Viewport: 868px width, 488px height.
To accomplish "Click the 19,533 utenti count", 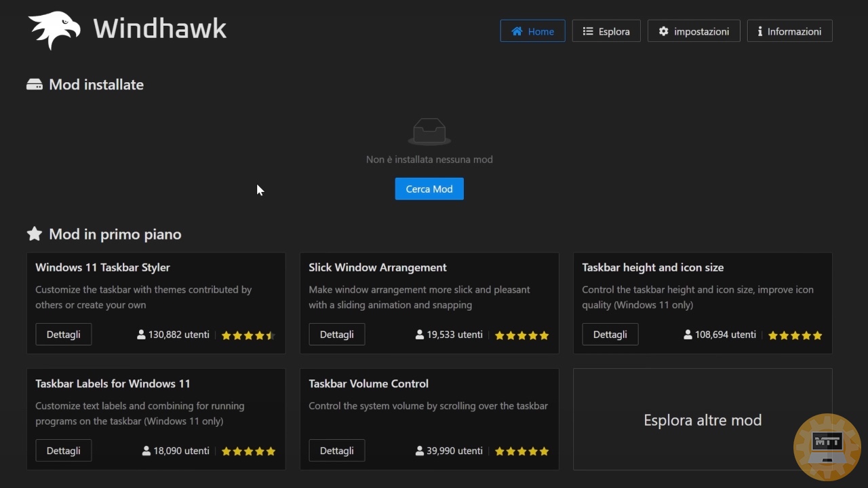I will coord(455,335).
